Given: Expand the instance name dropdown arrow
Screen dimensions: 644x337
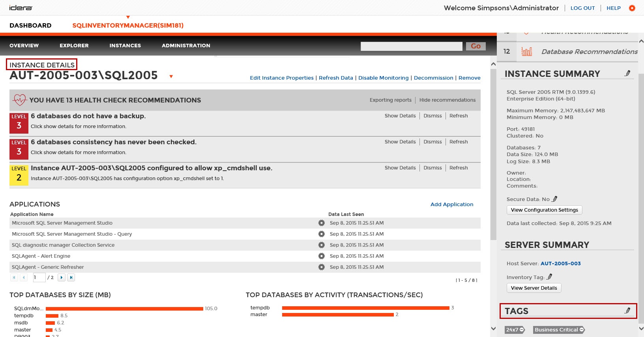Looking at the screenshot, I should (171, 76).
